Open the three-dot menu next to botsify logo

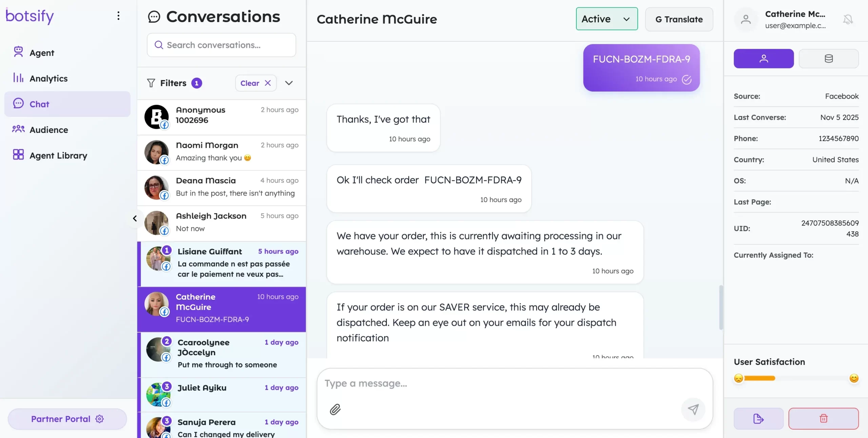point(118,16)
